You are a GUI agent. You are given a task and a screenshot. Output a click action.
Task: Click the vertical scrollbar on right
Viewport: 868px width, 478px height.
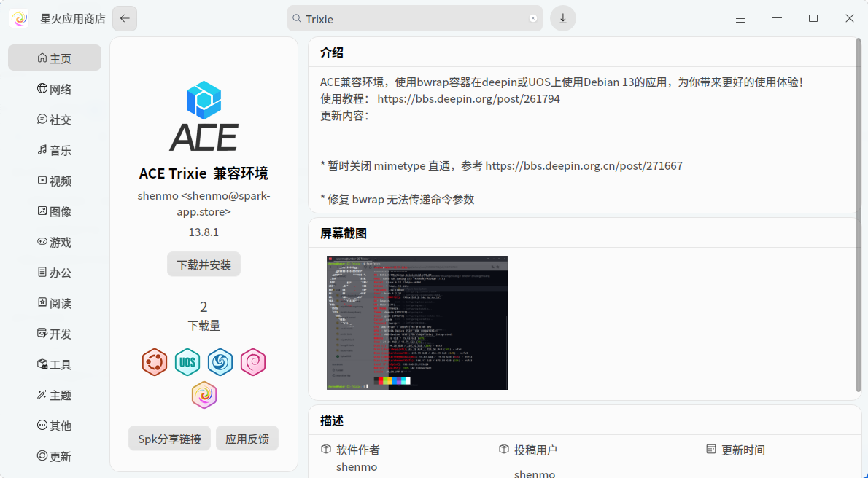(859, 216)
